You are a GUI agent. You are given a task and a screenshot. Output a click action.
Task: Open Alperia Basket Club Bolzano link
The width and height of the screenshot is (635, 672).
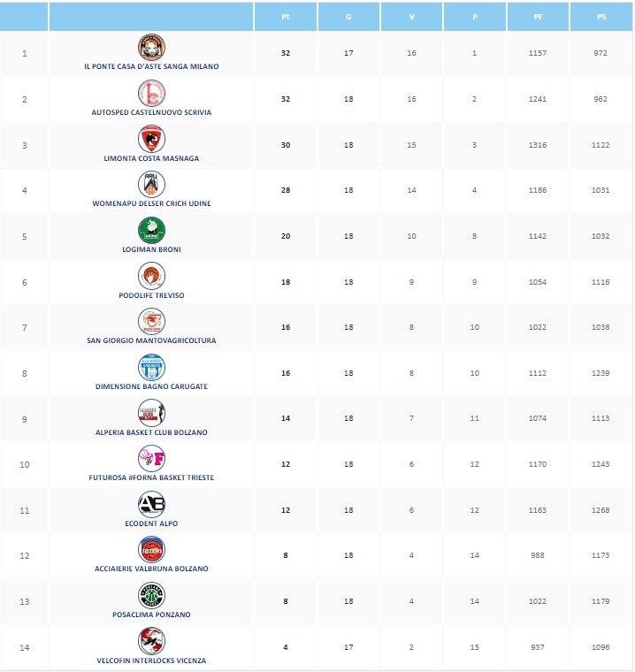pos(151,432)
